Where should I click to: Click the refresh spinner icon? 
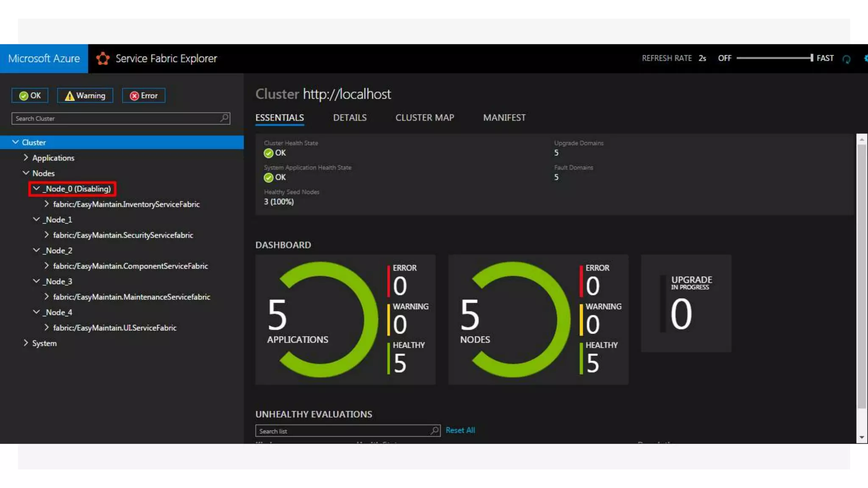846,59
